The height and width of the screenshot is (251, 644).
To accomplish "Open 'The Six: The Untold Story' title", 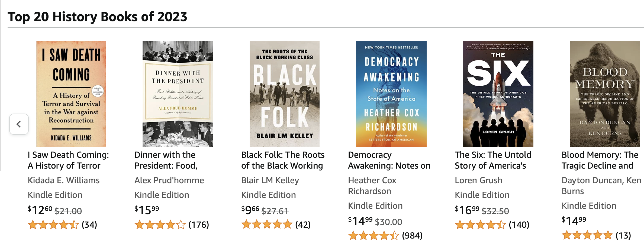I will coord(493,160).
